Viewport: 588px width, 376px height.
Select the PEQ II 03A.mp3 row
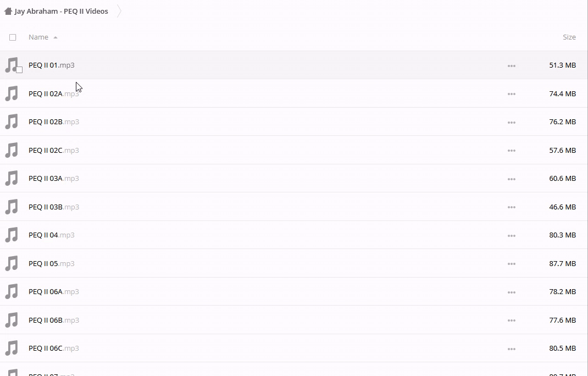point(275,179)
